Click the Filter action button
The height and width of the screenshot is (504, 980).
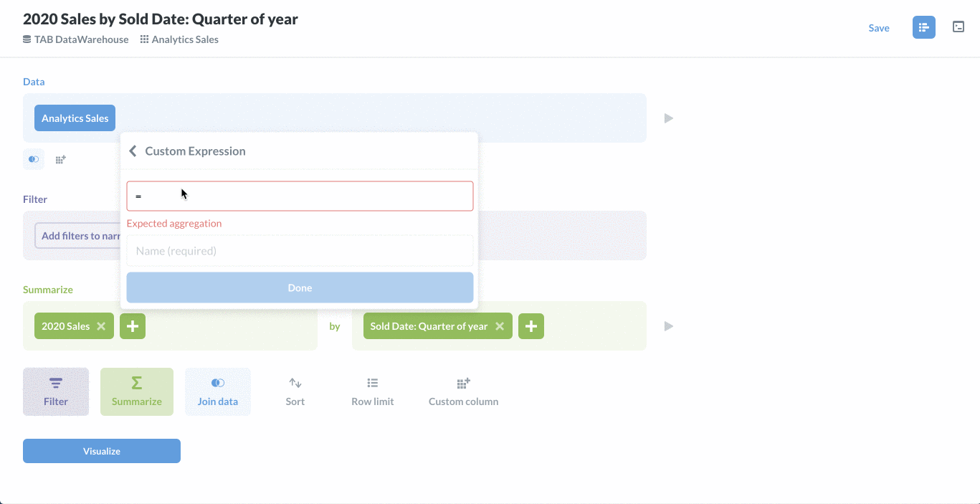pos(56,392)
